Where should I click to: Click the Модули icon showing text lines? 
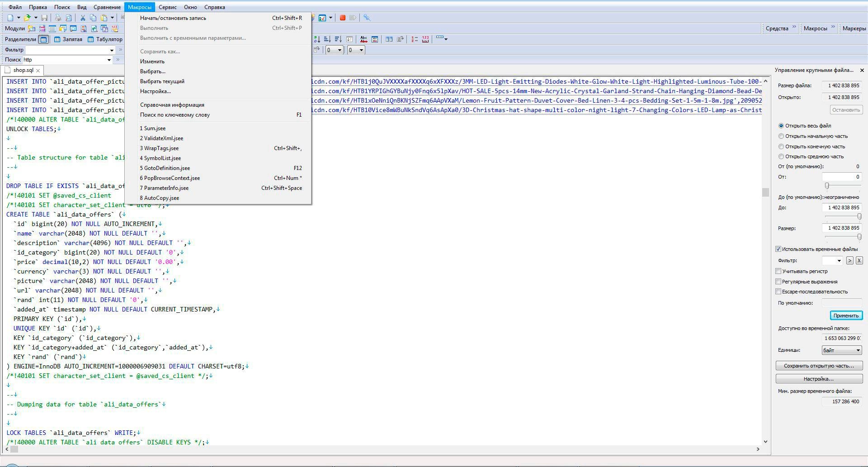(52, 28)
